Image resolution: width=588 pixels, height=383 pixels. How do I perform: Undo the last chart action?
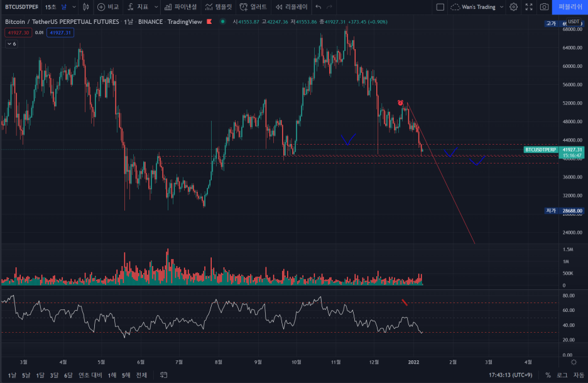pos(318,7)
